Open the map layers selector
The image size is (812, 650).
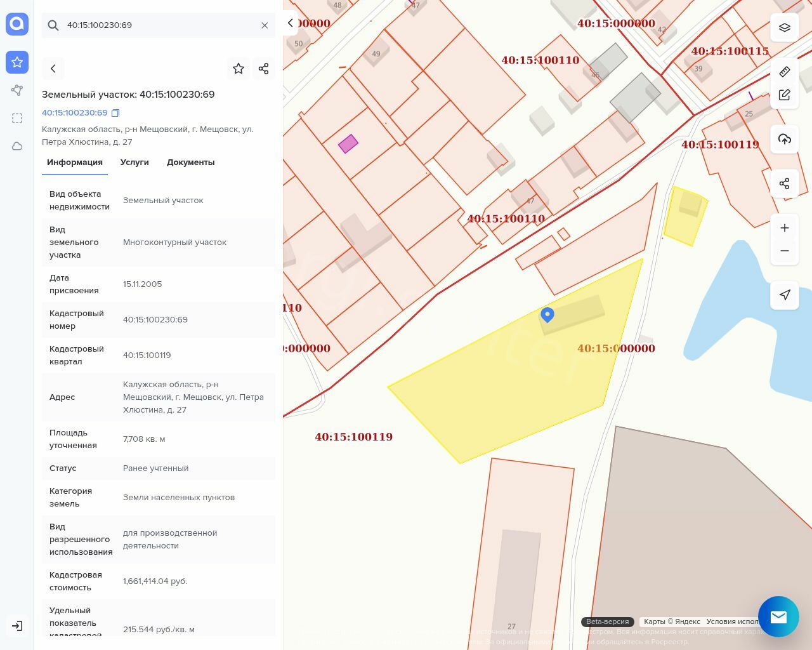[x=784, y=28]
